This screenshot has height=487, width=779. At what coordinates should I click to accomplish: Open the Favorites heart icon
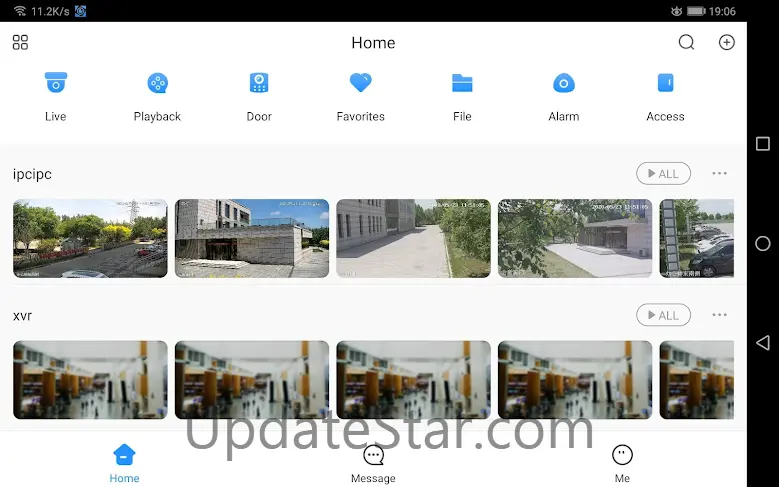point(361,82)
